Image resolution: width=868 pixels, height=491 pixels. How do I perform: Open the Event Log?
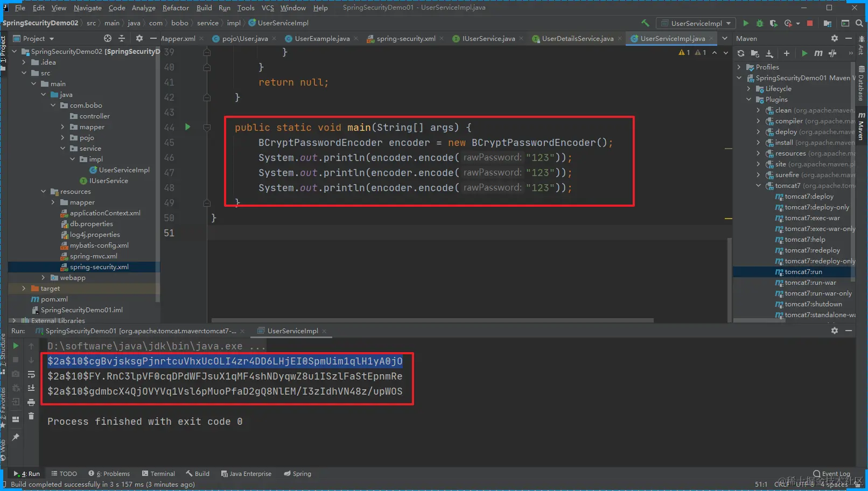click(x=832, y=474)
